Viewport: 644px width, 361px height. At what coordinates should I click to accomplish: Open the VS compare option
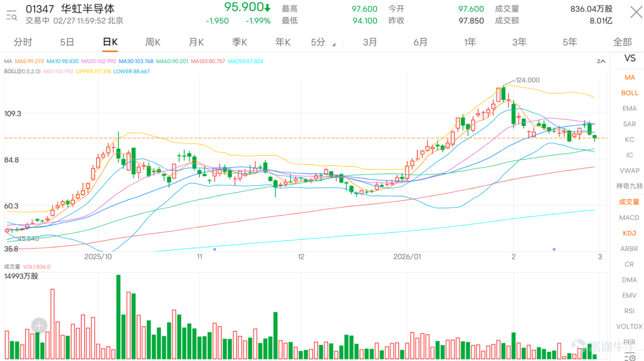tap(630, 58)
